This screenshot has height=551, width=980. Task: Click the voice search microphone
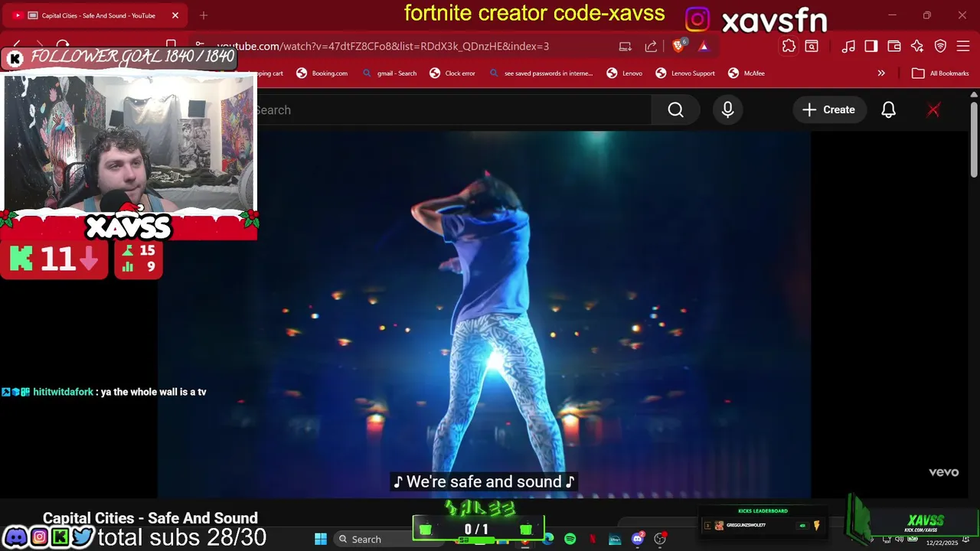coord(727,110)
